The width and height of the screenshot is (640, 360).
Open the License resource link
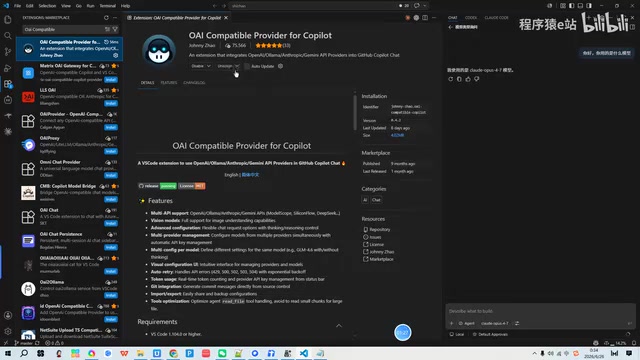click(376, 244)
